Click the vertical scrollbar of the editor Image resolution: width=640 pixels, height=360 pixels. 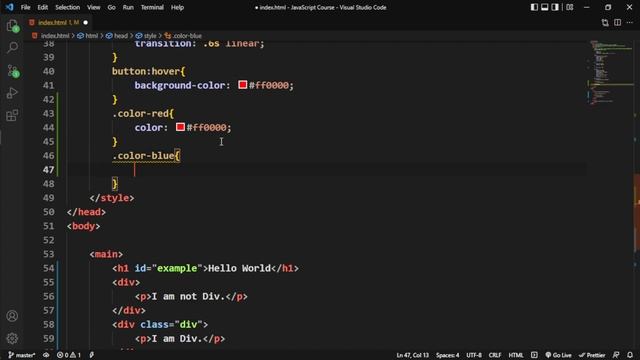click(x=637, y=194)
